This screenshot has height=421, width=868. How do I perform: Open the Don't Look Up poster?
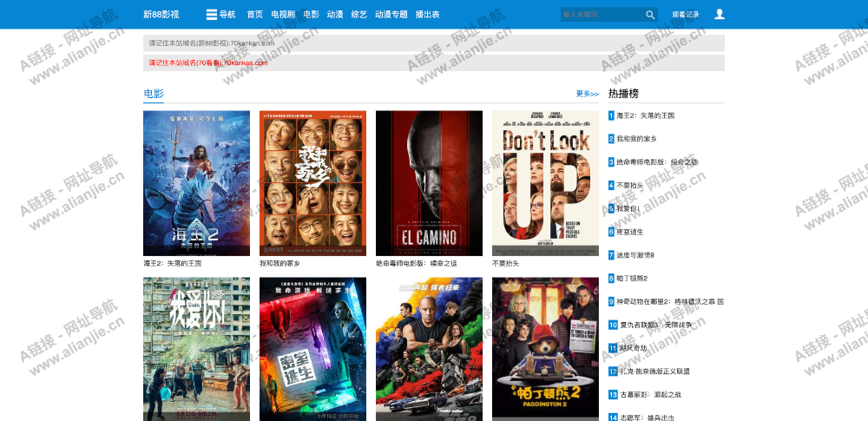(545, 183)
